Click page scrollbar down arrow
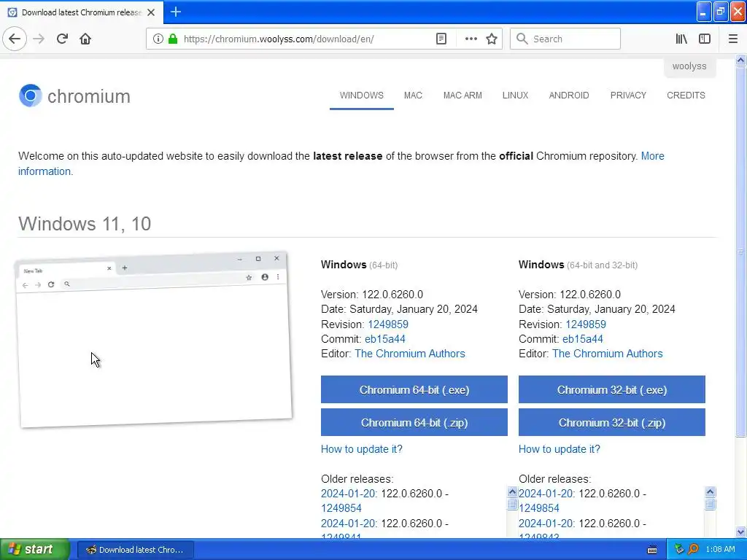Screen dimensions: 747x560 (x=740, y=532)
